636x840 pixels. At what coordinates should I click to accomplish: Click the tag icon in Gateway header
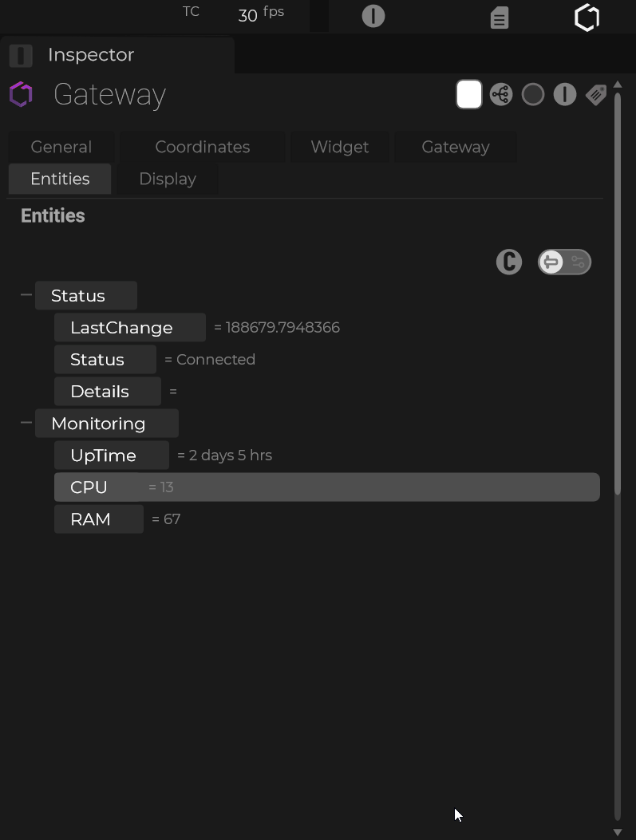[x=596, y=95]
